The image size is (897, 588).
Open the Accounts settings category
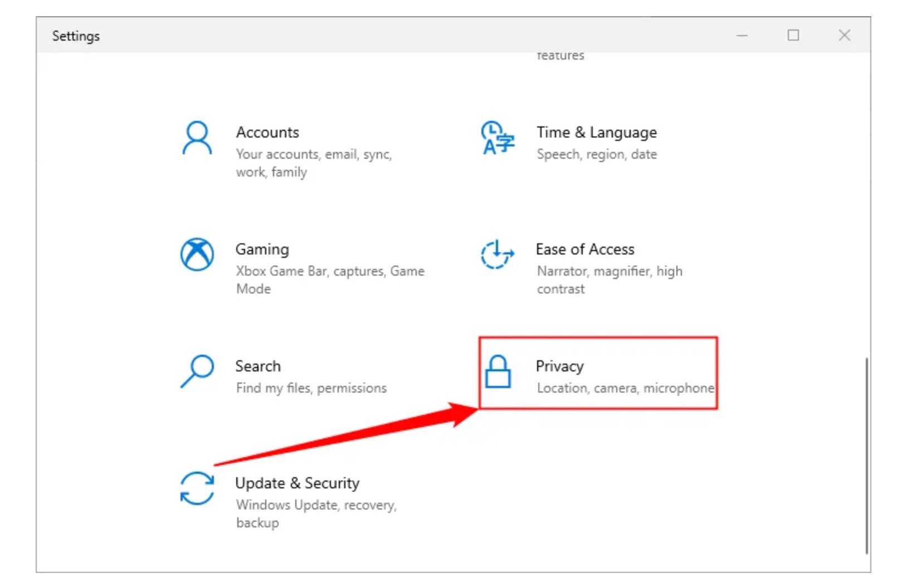[x=267, y=133]
